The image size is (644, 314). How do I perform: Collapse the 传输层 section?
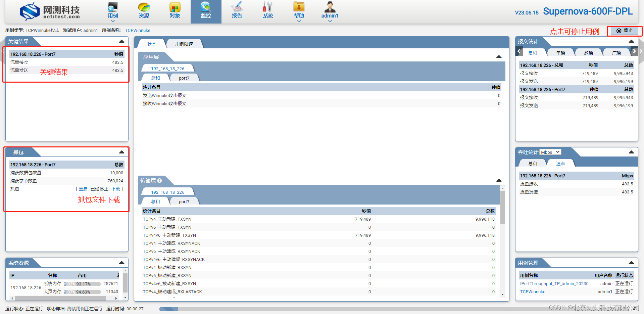(x=499, y=180)
